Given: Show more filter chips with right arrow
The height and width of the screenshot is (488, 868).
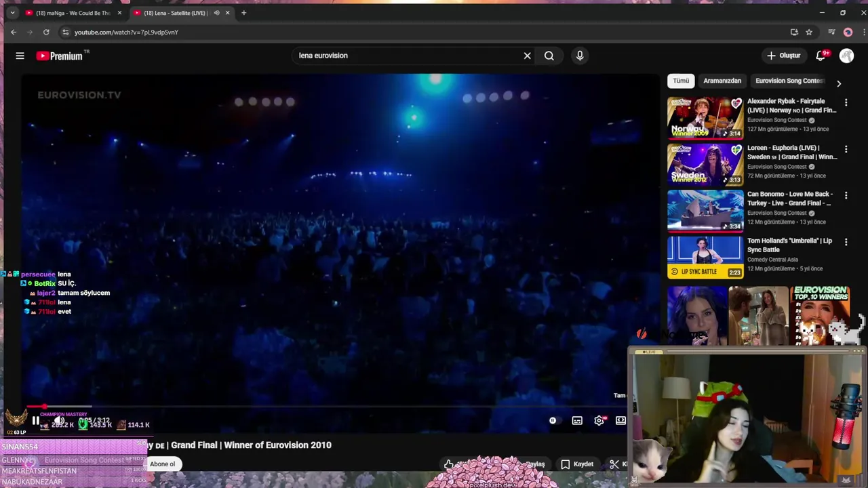Looking at the screenshot, I should 839,84.
